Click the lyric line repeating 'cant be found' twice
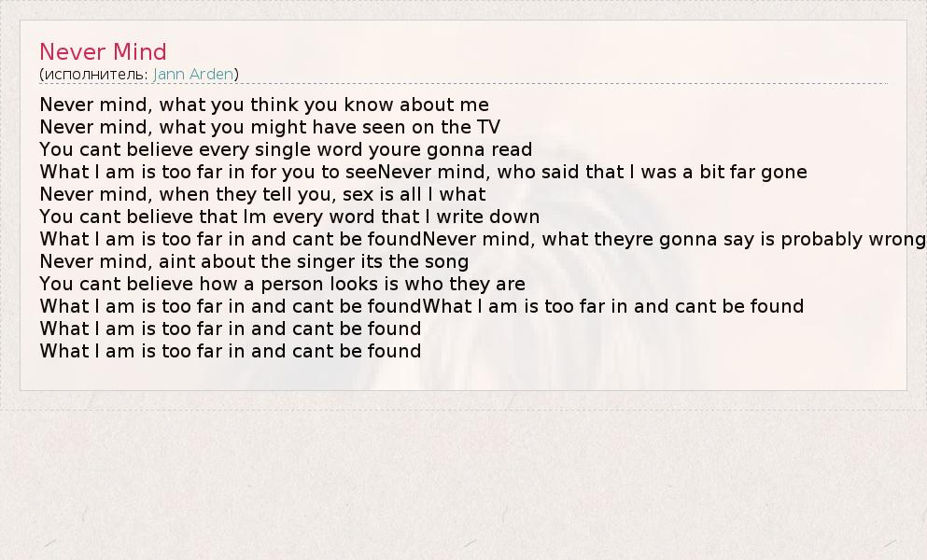 click(421, 306)
